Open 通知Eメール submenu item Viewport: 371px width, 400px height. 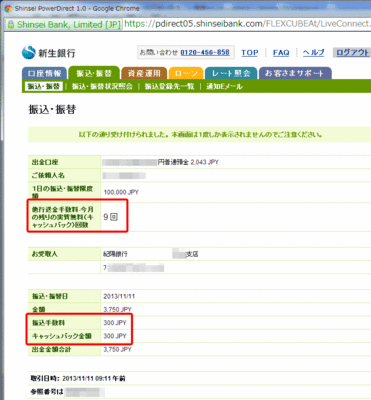[224, 86]
